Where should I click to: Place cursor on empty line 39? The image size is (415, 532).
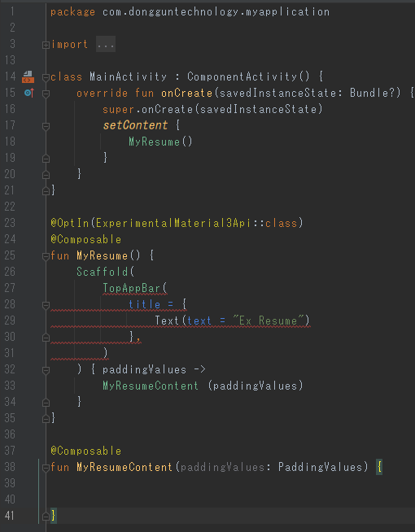[231, 483]
